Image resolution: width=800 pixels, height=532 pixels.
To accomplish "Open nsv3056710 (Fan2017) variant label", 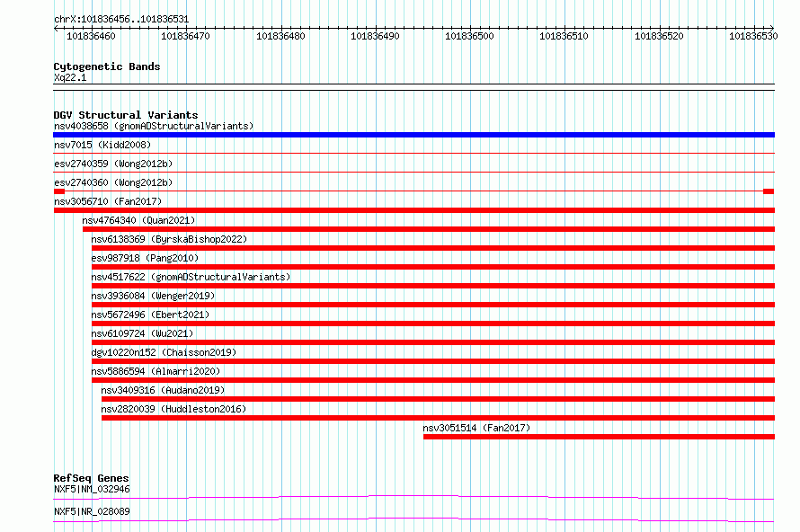I will pyautogui.click(x=108, y=201).
